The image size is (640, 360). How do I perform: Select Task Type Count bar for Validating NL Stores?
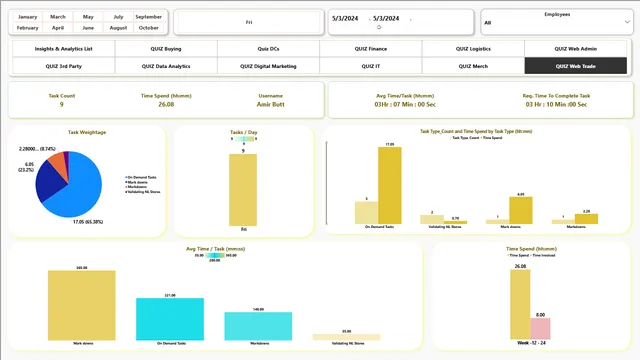pyautogui.click(x=432, y=219)
